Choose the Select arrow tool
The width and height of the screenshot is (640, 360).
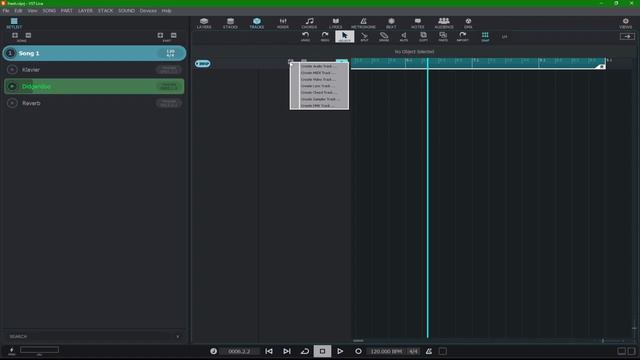[x=344, y=37]
